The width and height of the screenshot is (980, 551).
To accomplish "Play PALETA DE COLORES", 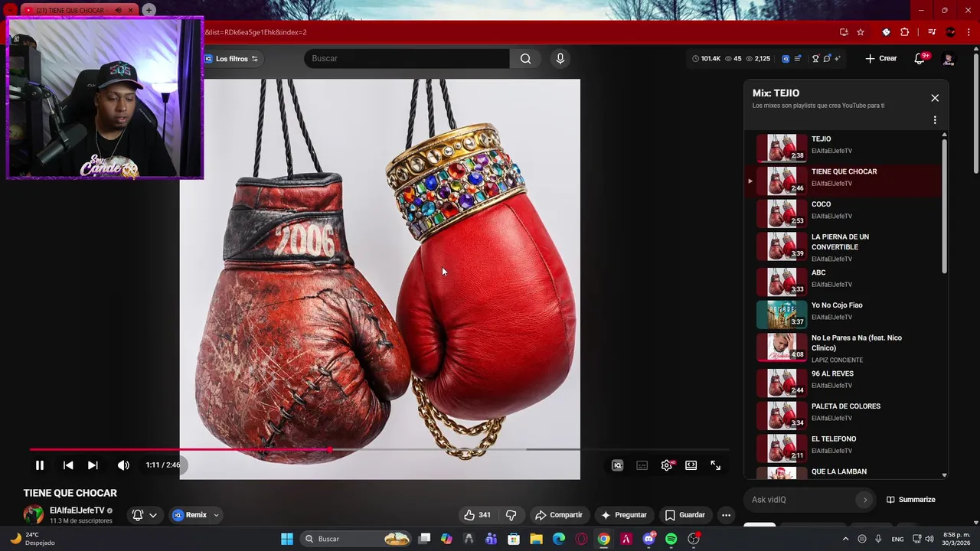I will coord(842,416).
